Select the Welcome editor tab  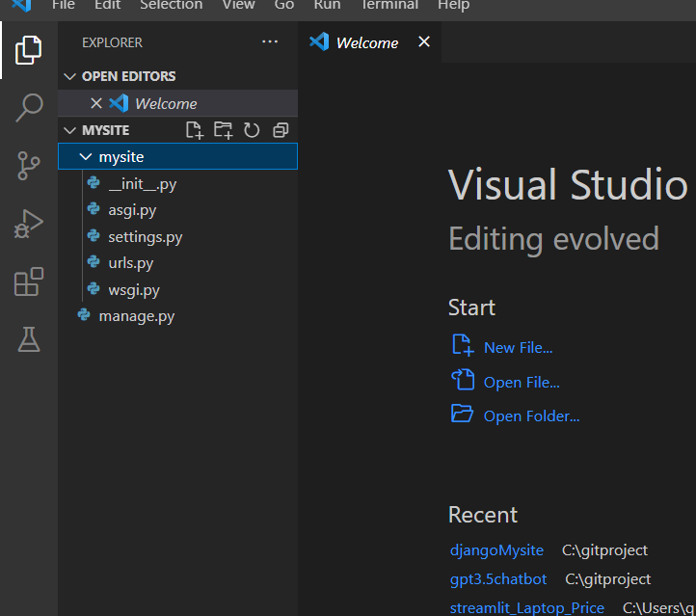click(369, 42)
